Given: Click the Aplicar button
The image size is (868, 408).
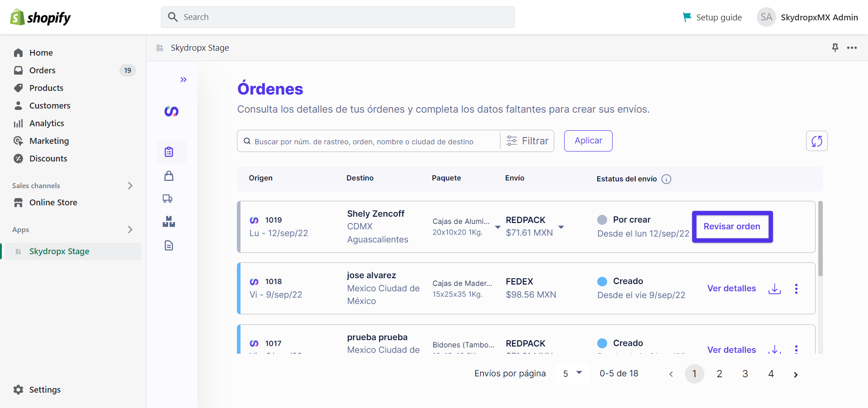Looking at the screenshot, I should (x=588, y=141).
